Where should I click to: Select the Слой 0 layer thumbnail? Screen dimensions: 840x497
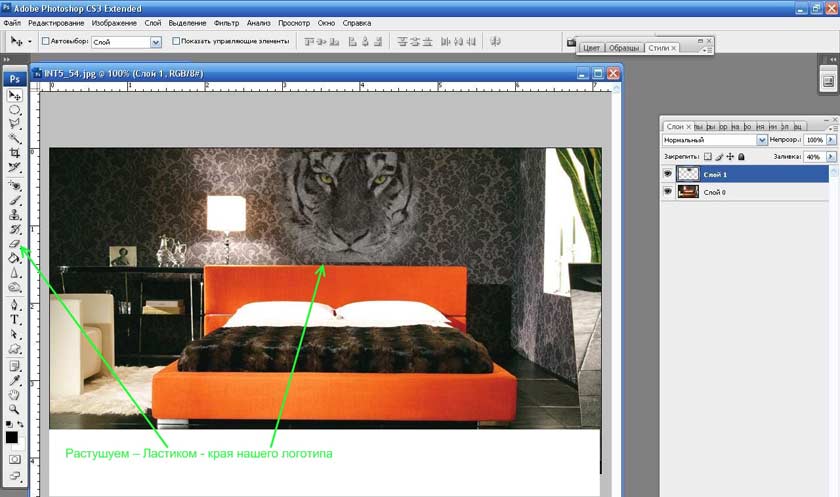(x=688, y=191)
